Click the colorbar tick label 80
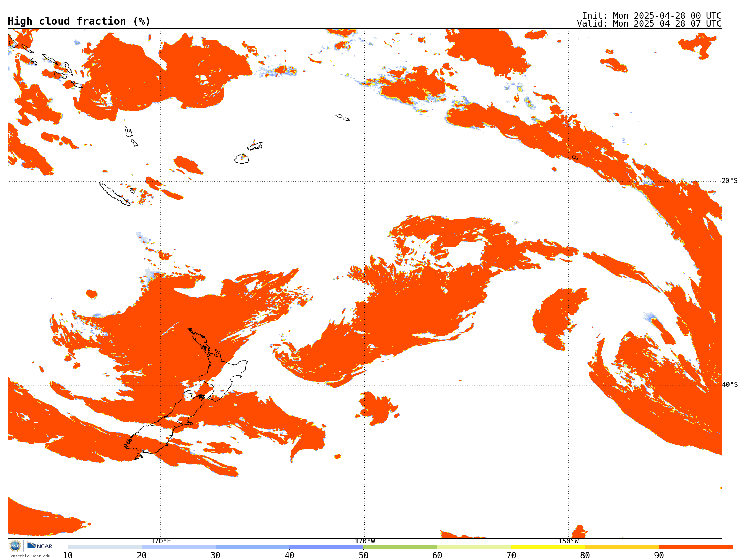The width and height of the screenshot is (744, 560). click(585, 556)
